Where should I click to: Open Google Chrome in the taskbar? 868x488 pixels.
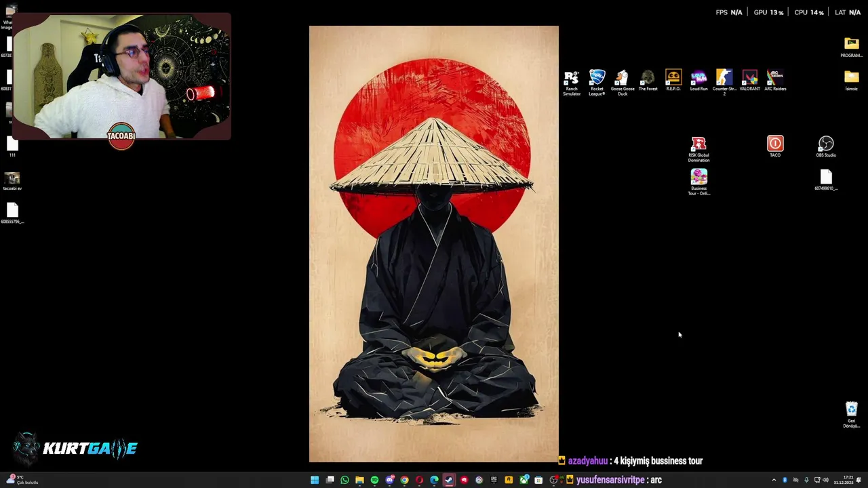pyautogui.click(x=404, y=480)
